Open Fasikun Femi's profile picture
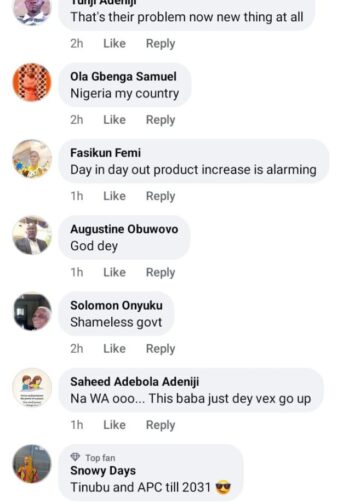The height and width of the screenshot is (504, 360). [32, 158]
